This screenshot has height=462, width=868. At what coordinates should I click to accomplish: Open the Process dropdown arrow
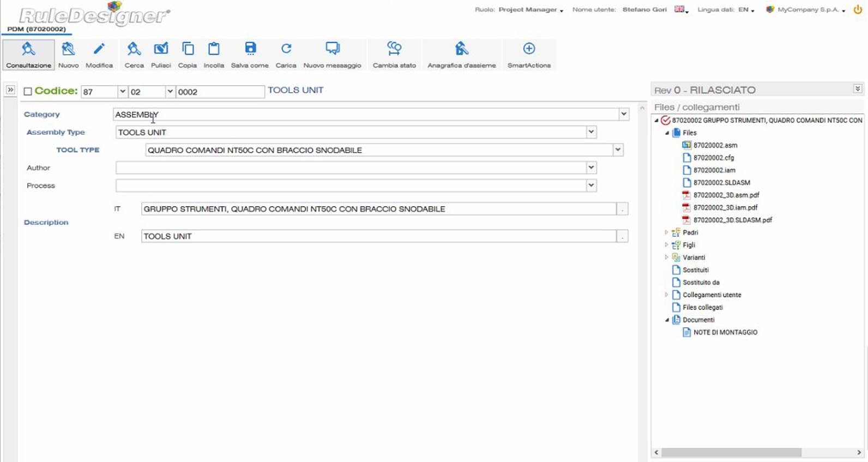[591, 185]
